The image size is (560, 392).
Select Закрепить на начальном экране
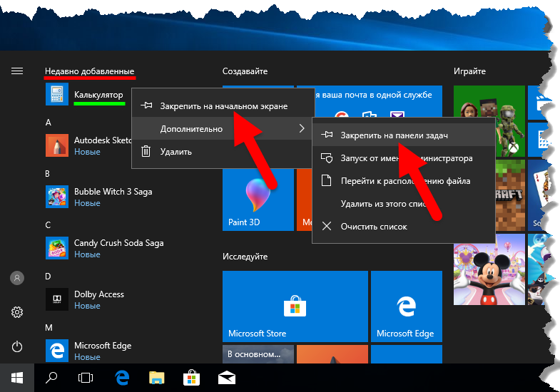[223, 106]
